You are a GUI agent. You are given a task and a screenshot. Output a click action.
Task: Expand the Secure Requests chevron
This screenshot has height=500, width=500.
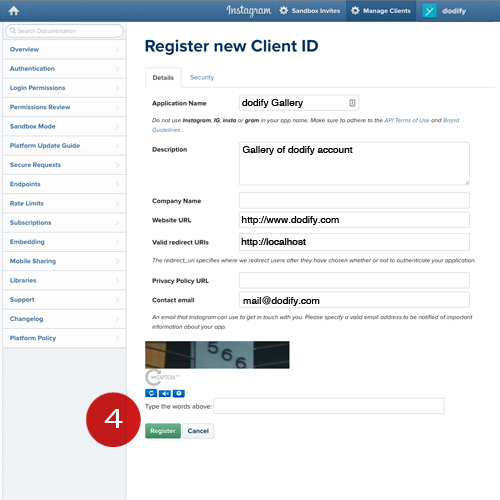coord(117,165)
